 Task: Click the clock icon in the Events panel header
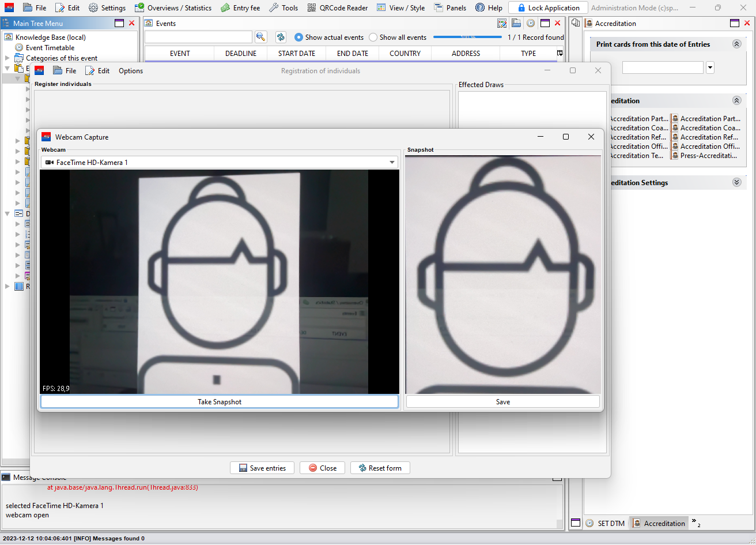click(530, 23)
